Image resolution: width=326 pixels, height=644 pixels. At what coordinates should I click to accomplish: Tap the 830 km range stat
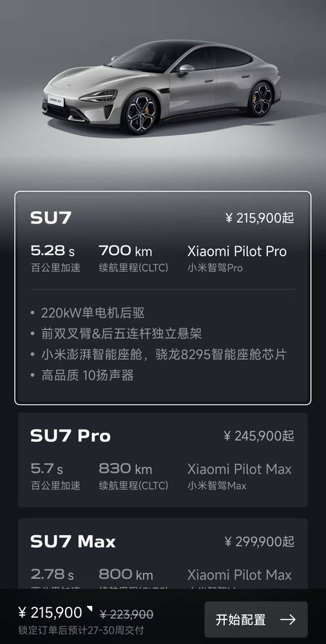click(126, 469)
